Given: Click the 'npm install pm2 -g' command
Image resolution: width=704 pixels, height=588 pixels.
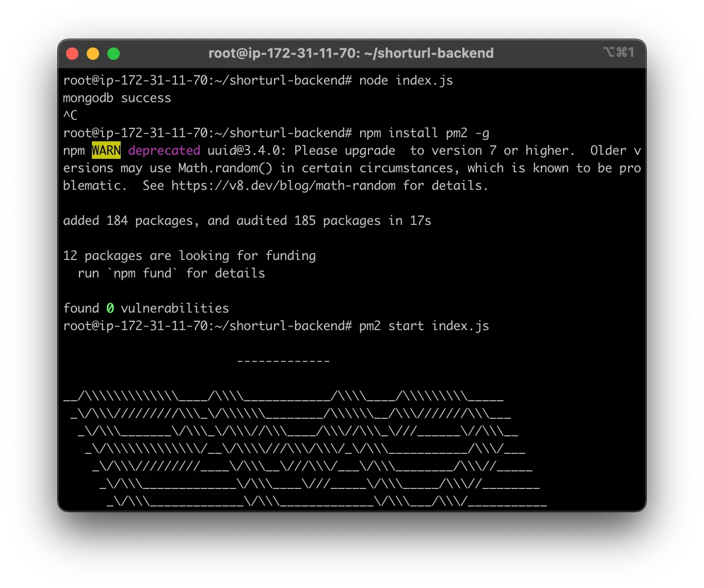Looking at the screenshot, I should [x=424, y=133].
